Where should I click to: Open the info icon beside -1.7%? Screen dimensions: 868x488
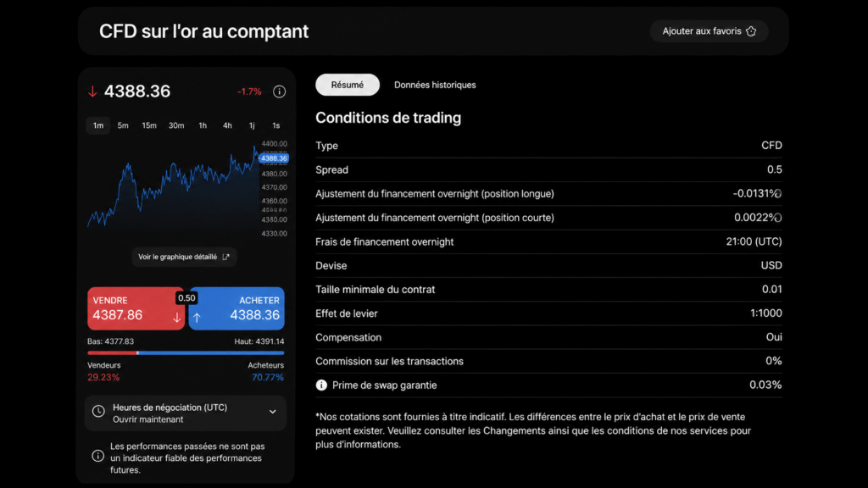tap(279, 91)
